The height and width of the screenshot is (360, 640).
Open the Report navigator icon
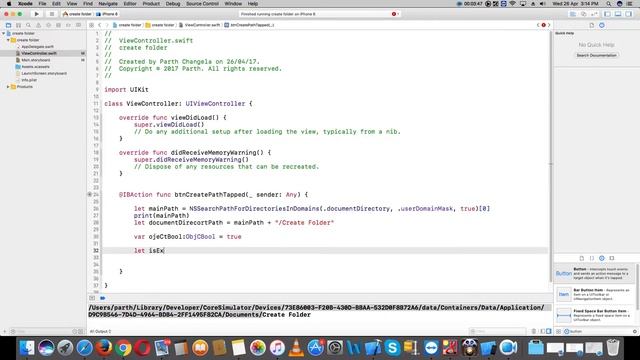[x=78, y=25]
